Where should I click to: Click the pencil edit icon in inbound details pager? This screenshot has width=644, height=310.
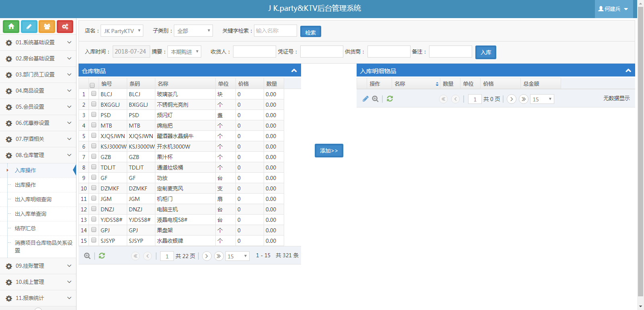coord(365,99)
